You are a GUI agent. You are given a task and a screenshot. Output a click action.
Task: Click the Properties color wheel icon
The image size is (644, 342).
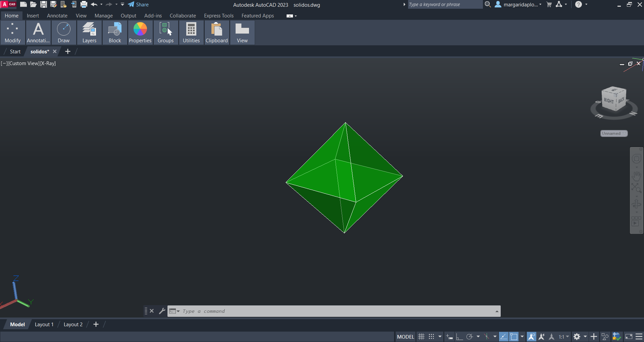pos(140,29)
